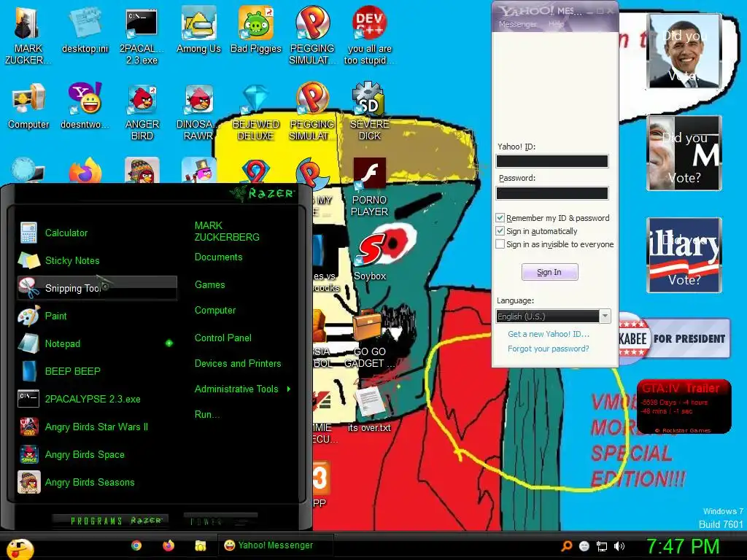
Task: Click the Chrome icon in the taskbar
Action: (136, 545)
